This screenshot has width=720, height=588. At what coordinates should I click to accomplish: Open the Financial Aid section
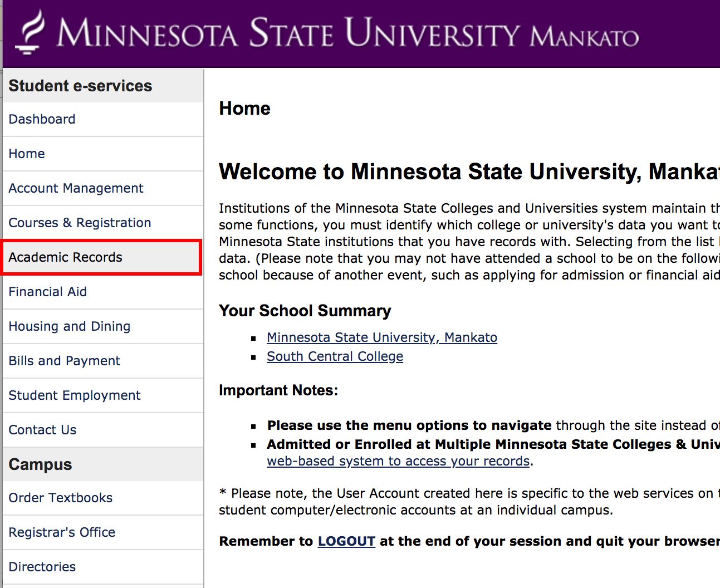(47, 292)
